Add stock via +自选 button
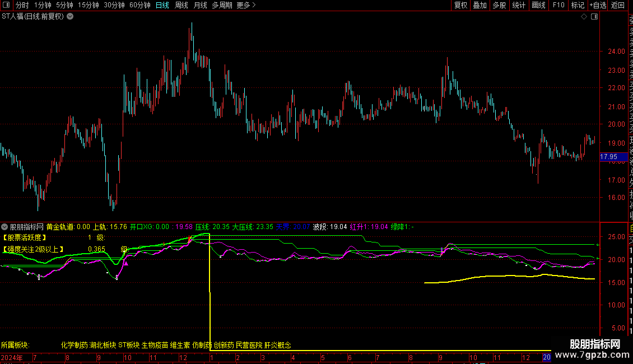The width and height of the screenshot is (633, 364). pos(598,5)
